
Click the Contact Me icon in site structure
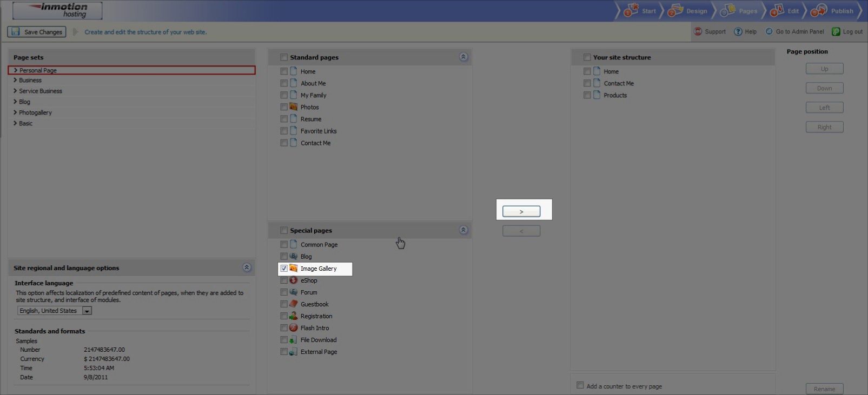point(597,83)
